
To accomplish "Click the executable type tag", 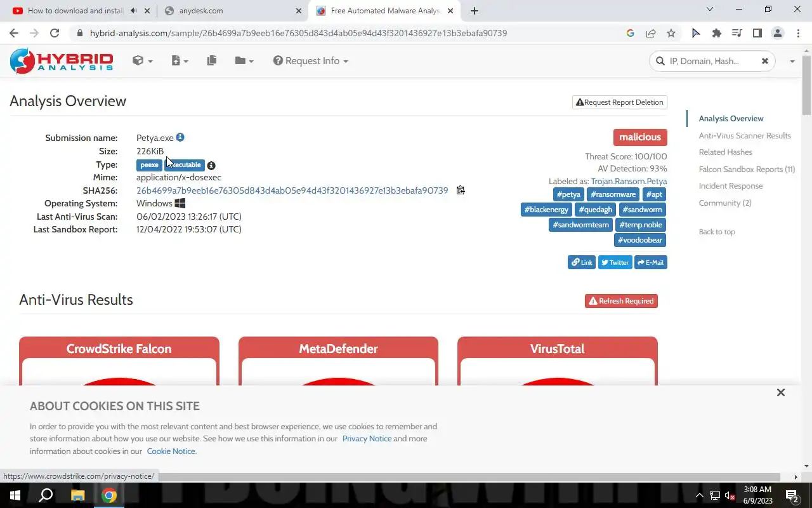I will [185, 165].
